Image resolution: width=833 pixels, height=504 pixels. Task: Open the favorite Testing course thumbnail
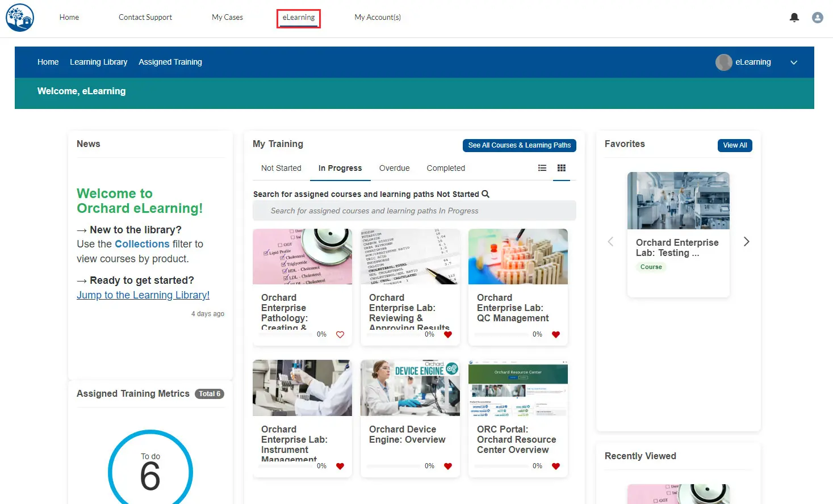(678, 200)
